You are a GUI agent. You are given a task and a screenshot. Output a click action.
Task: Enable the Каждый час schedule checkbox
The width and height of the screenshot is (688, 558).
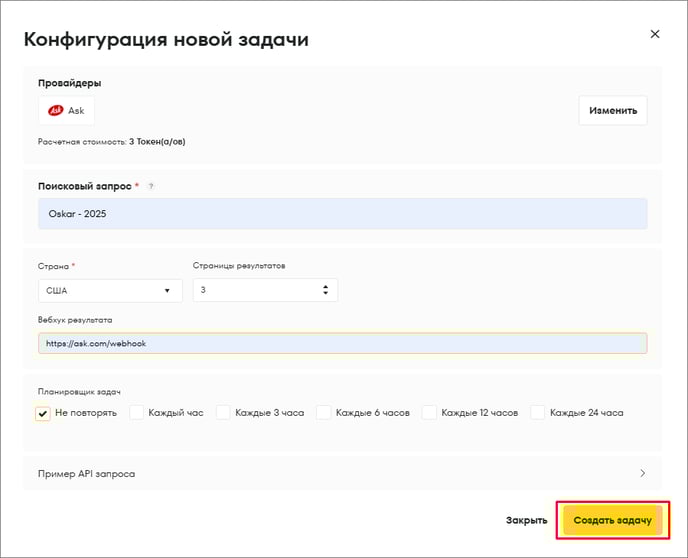pyautogui.click(x=136, y=412)
